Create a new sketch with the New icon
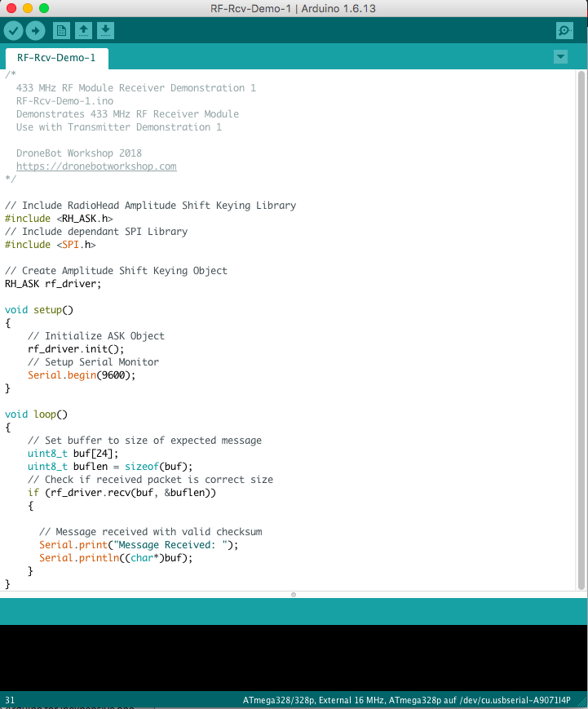Image resolution: width=588 pixels, height=709 pixels. (61, 31)
